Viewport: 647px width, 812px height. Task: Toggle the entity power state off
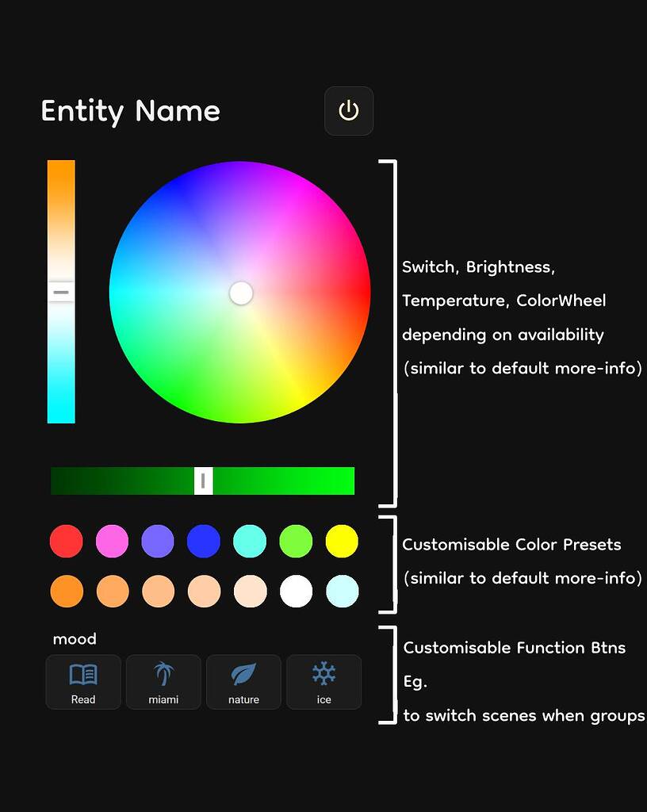[x=349, y=111]
